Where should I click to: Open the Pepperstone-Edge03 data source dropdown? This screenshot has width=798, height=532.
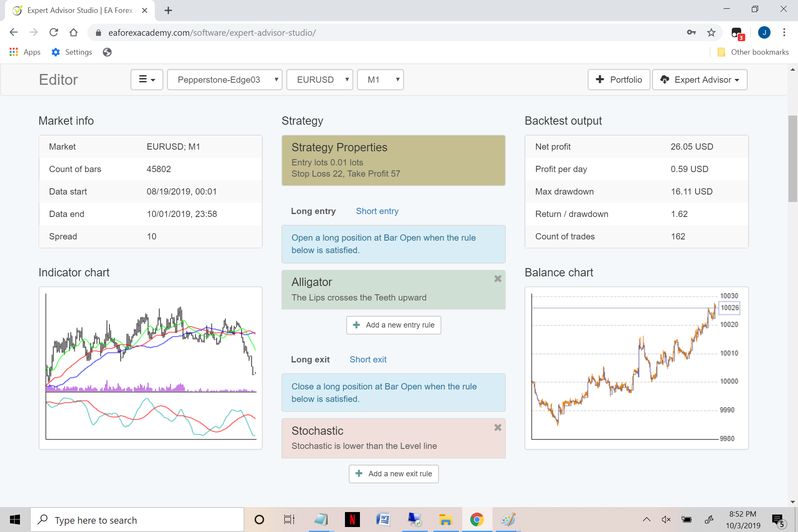224,79
